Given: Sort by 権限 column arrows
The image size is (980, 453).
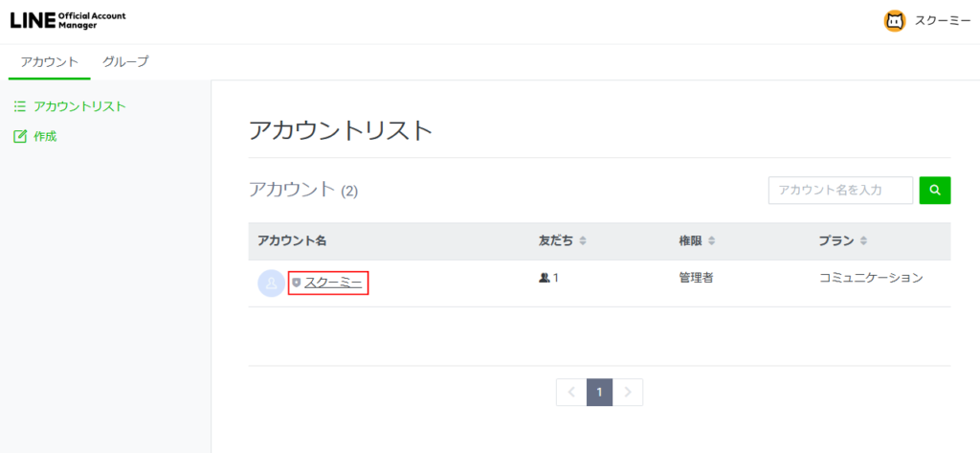Looking at the screenshot, I should 711,241.
